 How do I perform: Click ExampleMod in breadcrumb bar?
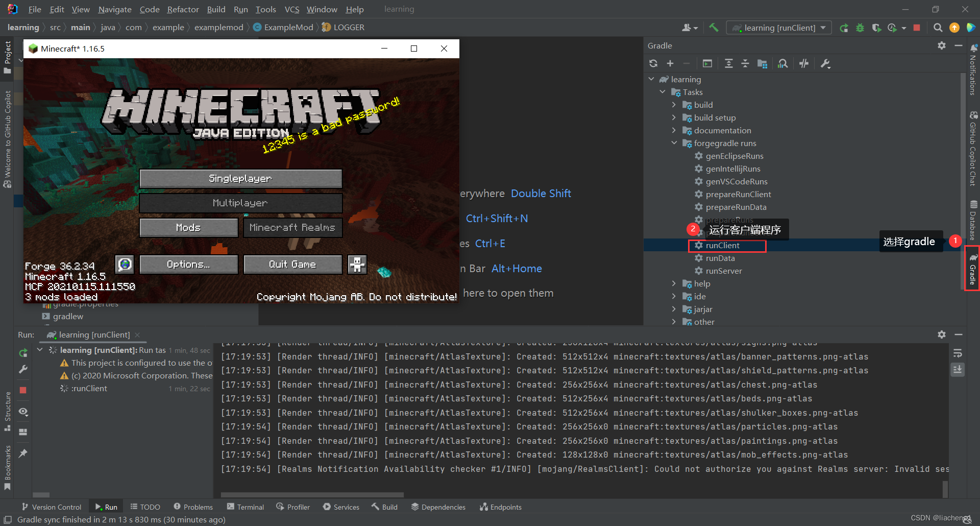(288, 28)
